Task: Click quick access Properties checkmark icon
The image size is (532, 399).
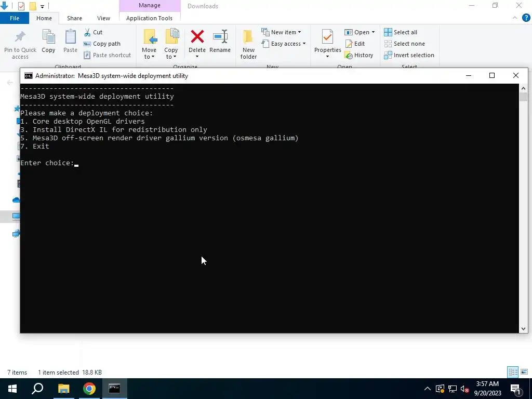Action: click(21, 6)
